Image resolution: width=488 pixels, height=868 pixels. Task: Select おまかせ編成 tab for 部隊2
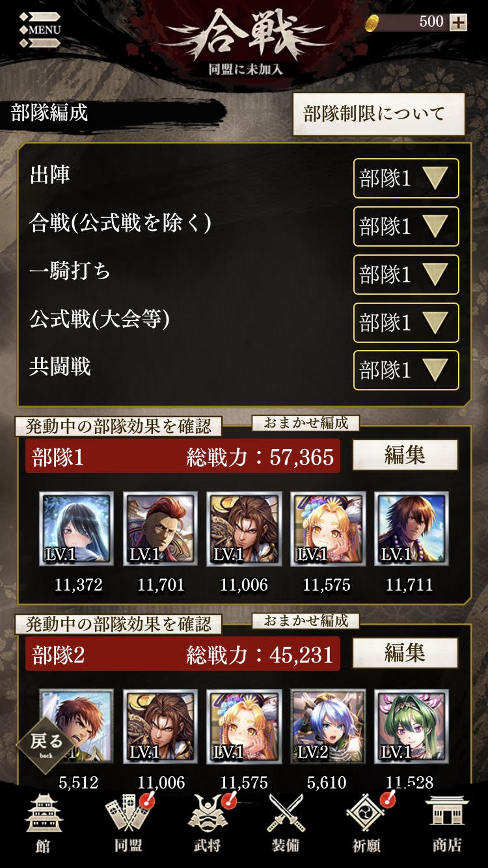coord(306,621)
